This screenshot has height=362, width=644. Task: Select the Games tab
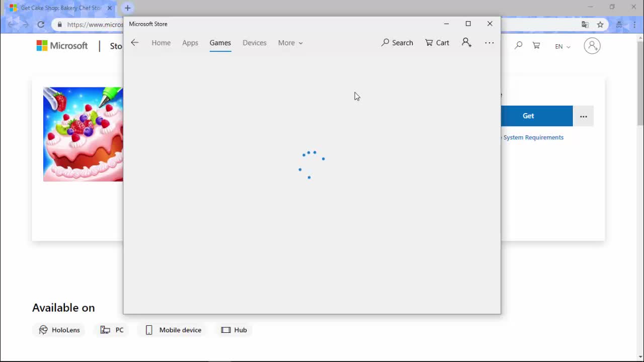(220, 43)
